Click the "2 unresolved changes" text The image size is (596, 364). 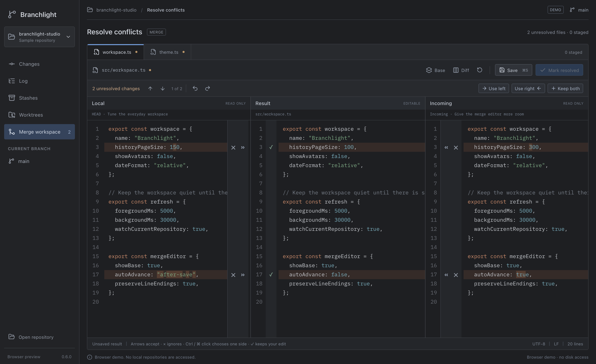(x=116, y=89)
